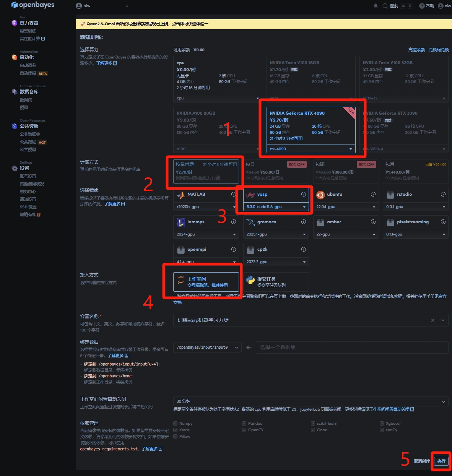
Task: Open 财务中心 in the sidebar
Action: click(28, 192)
